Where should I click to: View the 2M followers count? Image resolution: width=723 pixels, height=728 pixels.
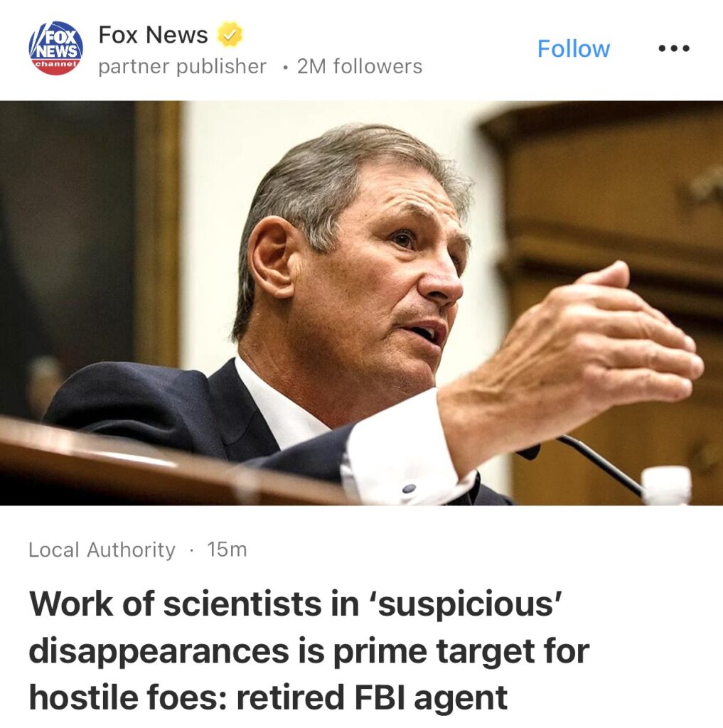coord(360,66)
